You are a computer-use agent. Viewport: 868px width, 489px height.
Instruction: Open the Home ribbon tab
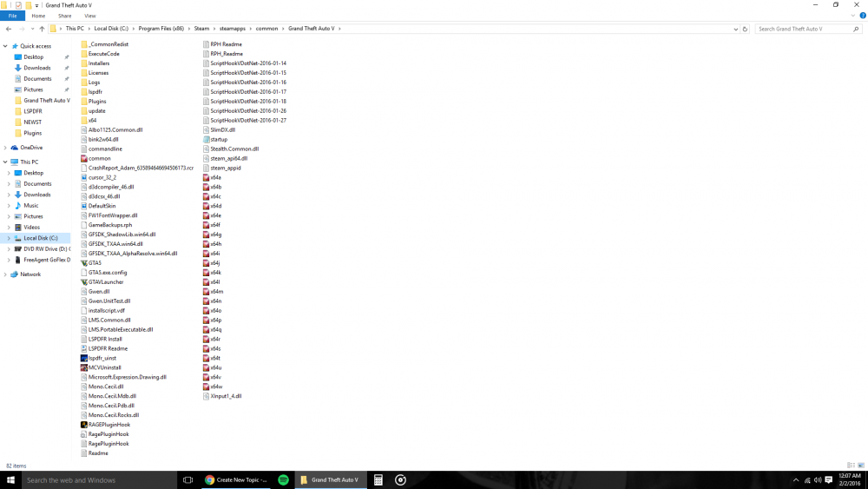[x=38, y=16]
